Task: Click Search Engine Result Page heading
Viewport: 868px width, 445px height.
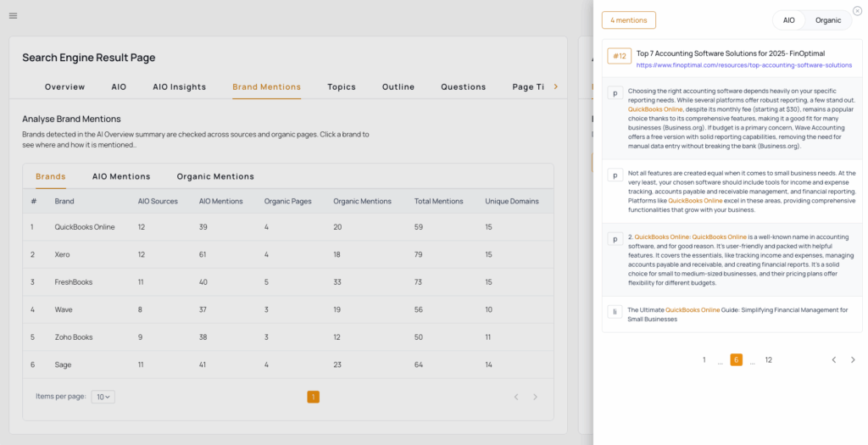Action: pos(88,58)
